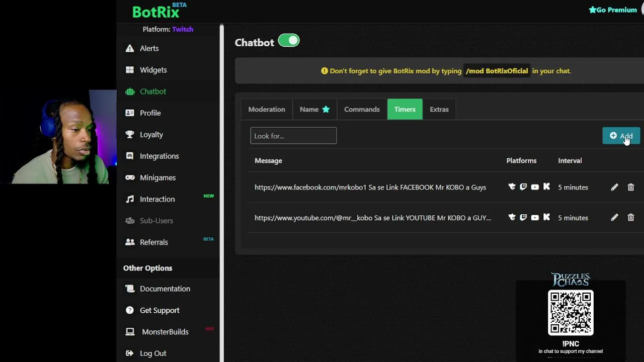Click the Alerts warning icon in sidebar
The height and width of the screenshot is (362, 644).
pos(130,48)
